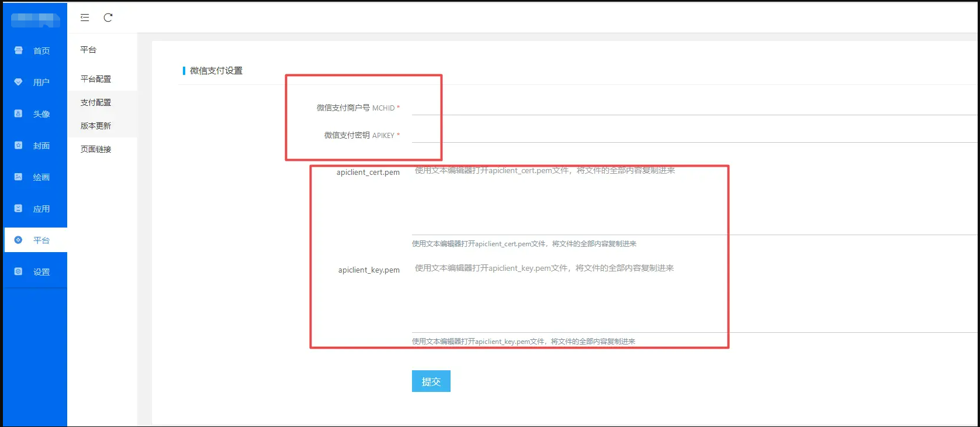
Task: Select 支付配置 in the submenu
Action: 102,102
